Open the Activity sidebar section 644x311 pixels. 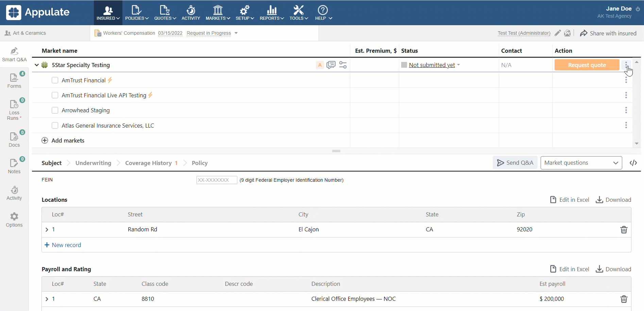[14, 193]
